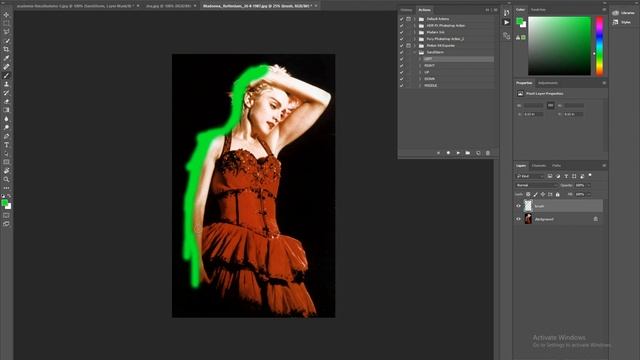Toggle the checkmark for the RIGHT action
The image size is (640, 360).
pyautogui.click(x=401, y=65)
